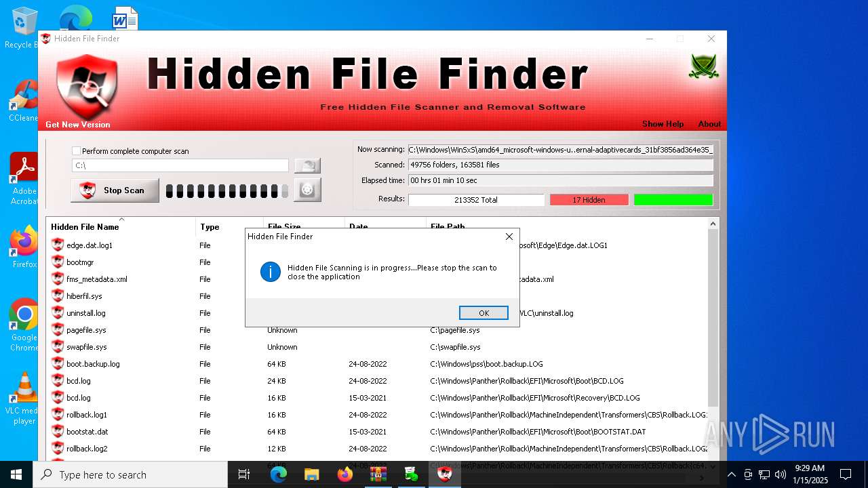Click the browse folder button next to path
Image resolution: width=868 pixels, height=488 pixels.
pyautogui.click(x=307, y=165)
